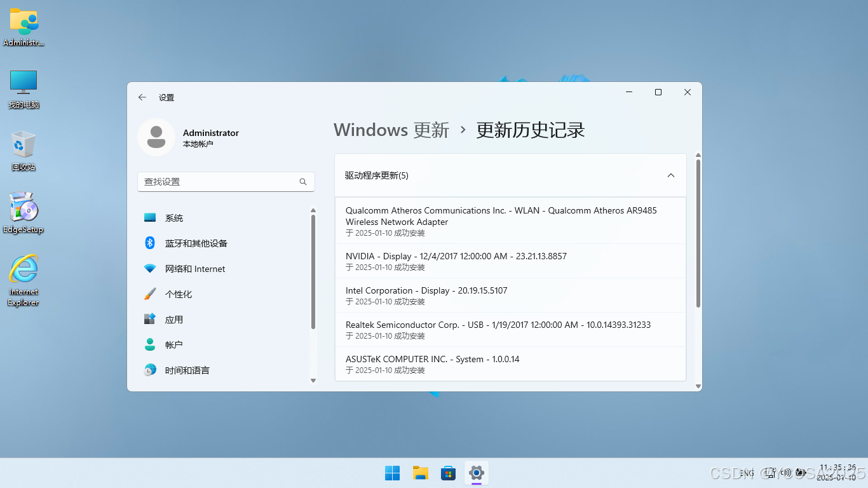This screenshot has height=488, width=868.
Task: Launch File Explorer from taskbar
Action: [x=420, y=473]
